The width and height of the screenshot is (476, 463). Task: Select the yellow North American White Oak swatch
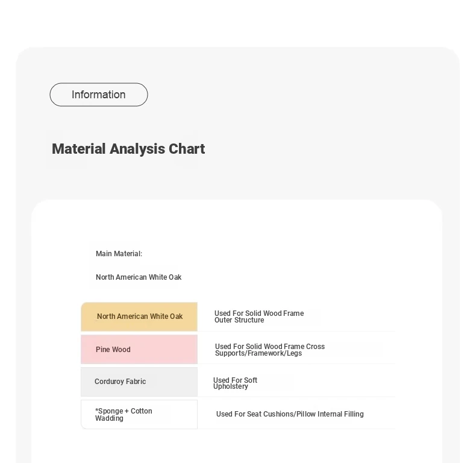139,317
